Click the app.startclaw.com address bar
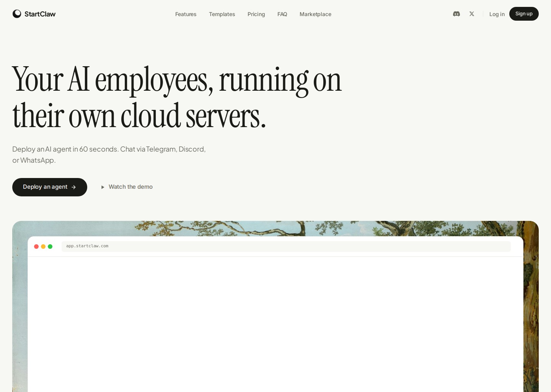 tap(286, 246)
